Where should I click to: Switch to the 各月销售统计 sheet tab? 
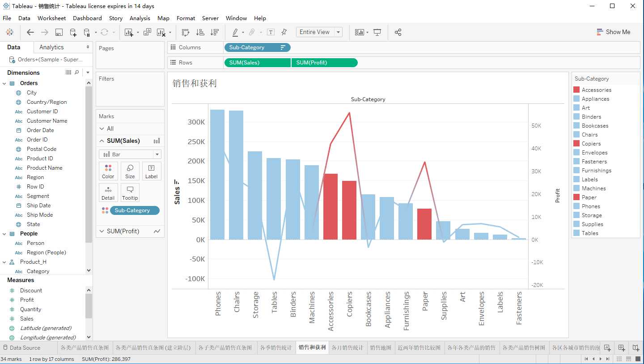[347, 347]
